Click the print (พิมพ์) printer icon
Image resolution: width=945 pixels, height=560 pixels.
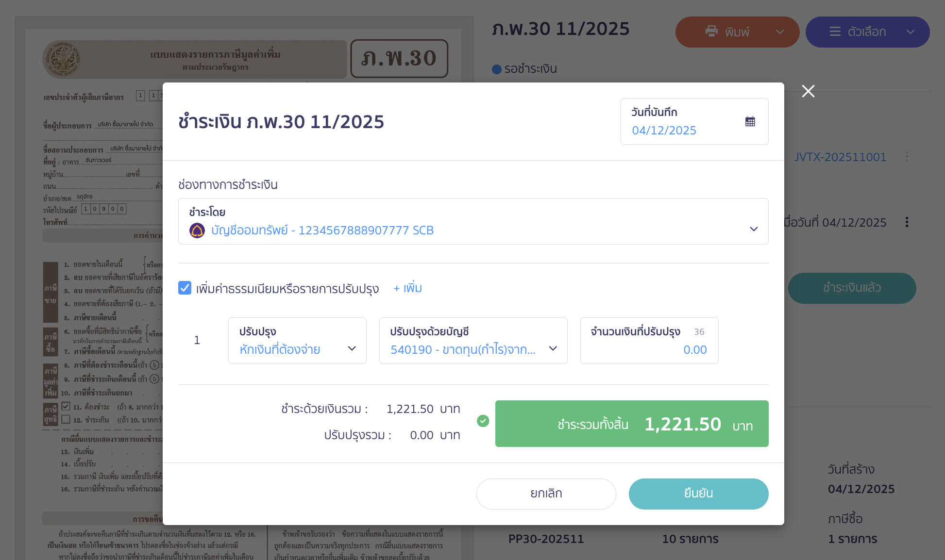tap(712, 32)
